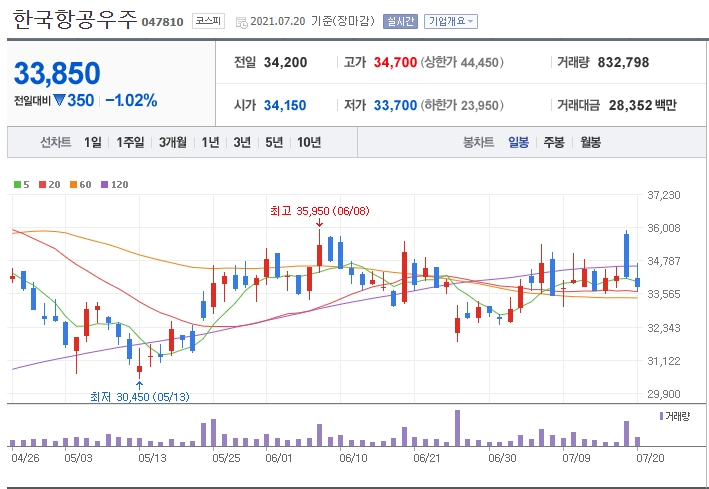Click the upper limit text 상한가 44,450
The width and height of the screenshot is (709, 489).
coord(462,62)
